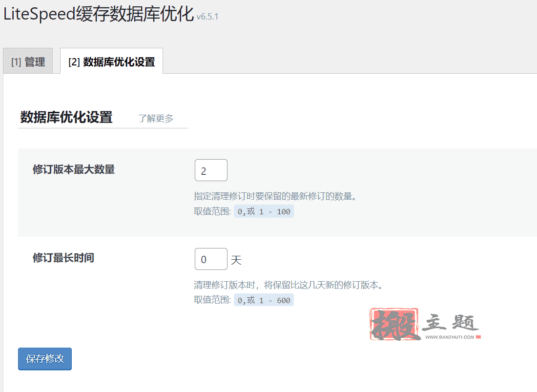Click the 修订版本最大数量 input field
Viewport: 537px width, 392px height.
coord(211,170)
